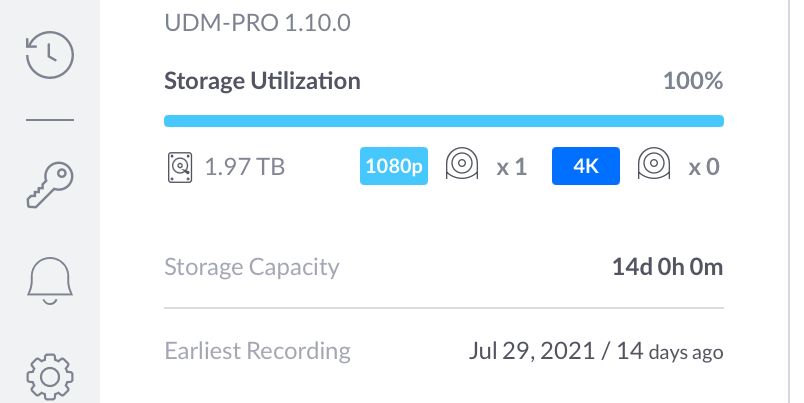Select the blue 4K resolution badge
This screenshot has width=804, height=403.
click(586, 166)
